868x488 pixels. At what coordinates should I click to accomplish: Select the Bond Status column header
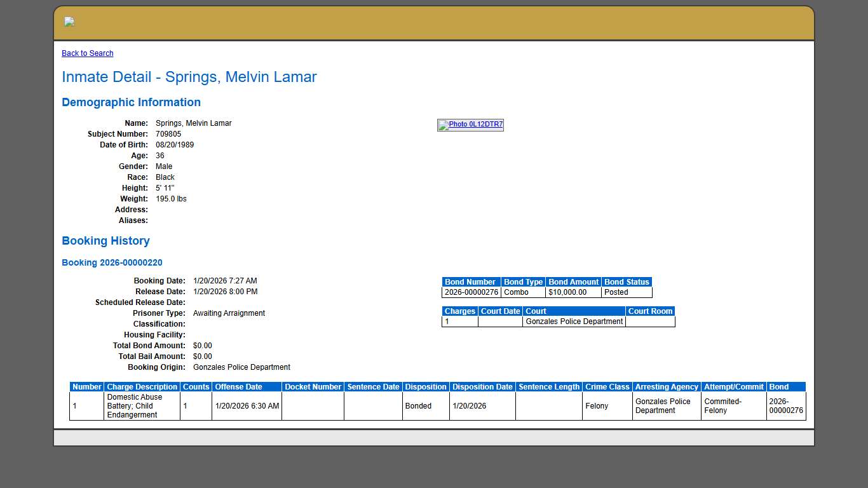[x=627, y=281]
